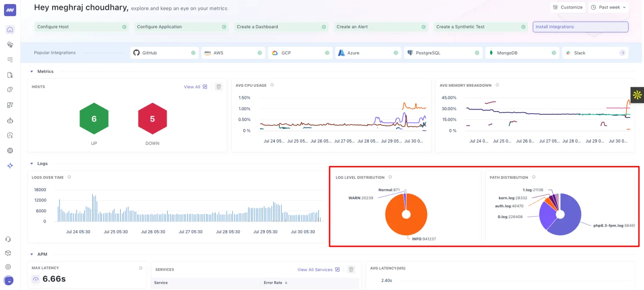Toggle the MongoDB integration check mark
Image resolution: width=644 pixels, height=290 pixels.
pos(554,53)
